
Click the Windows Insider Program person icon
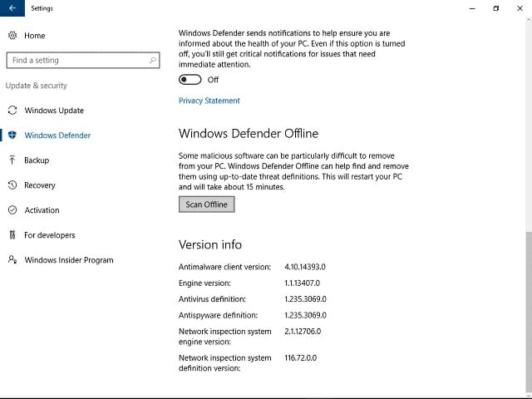[x=12, y=260]
